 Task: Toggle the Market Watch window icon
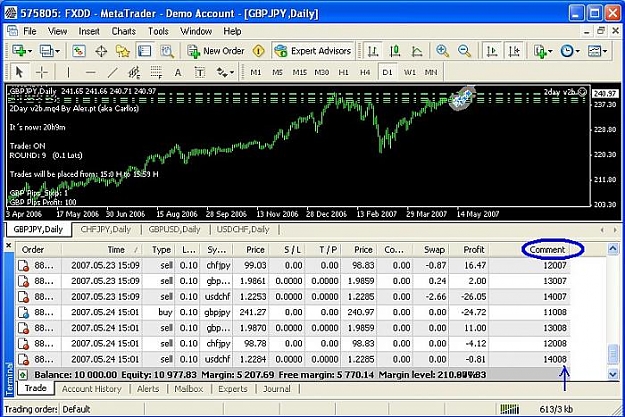(x=79, y=51)
